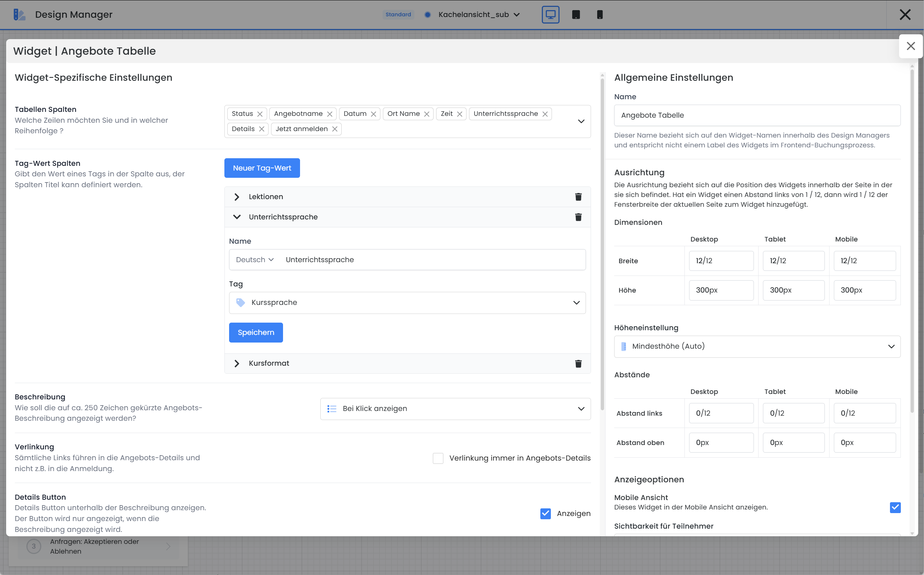Viewport: 924px width, 575px height.
Task: Switch to mobile preview mode
Action: (x=600, y=14)
